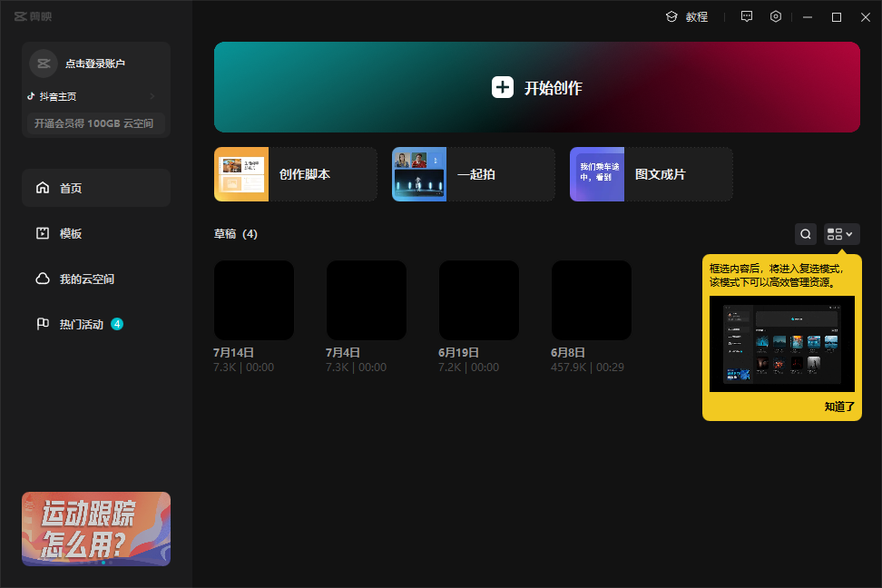Click the 6月8日 draft title
The width and height of the screenshot is (882, 588).
[x=567, y=353]
